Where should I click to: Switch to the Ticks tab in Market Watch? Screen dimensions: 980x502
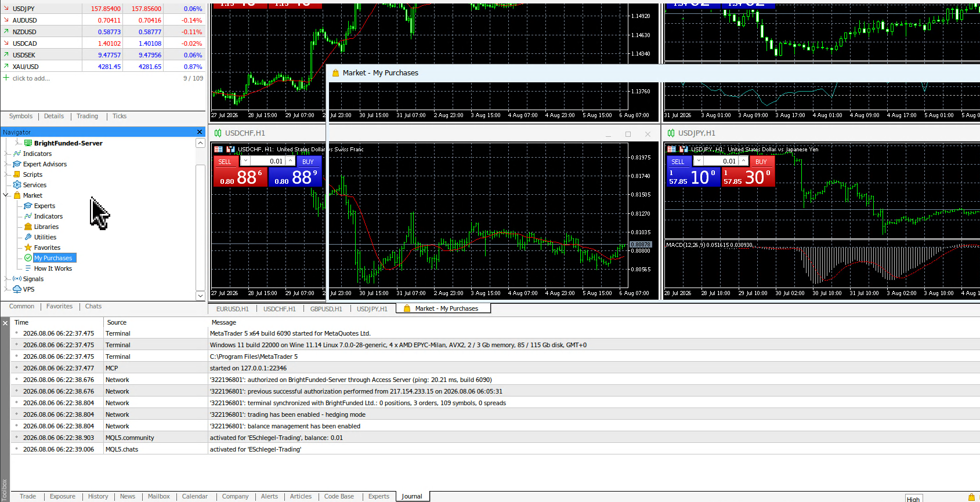pos(120,116)
